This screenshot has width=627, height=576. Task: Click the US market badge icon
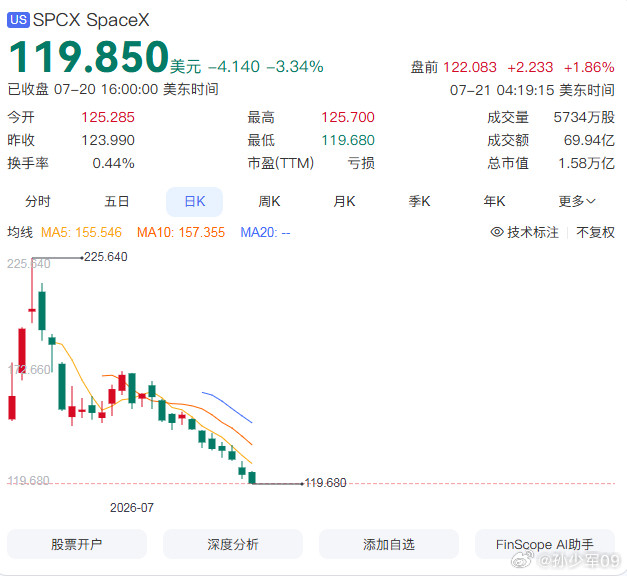[x=18, y=20]
